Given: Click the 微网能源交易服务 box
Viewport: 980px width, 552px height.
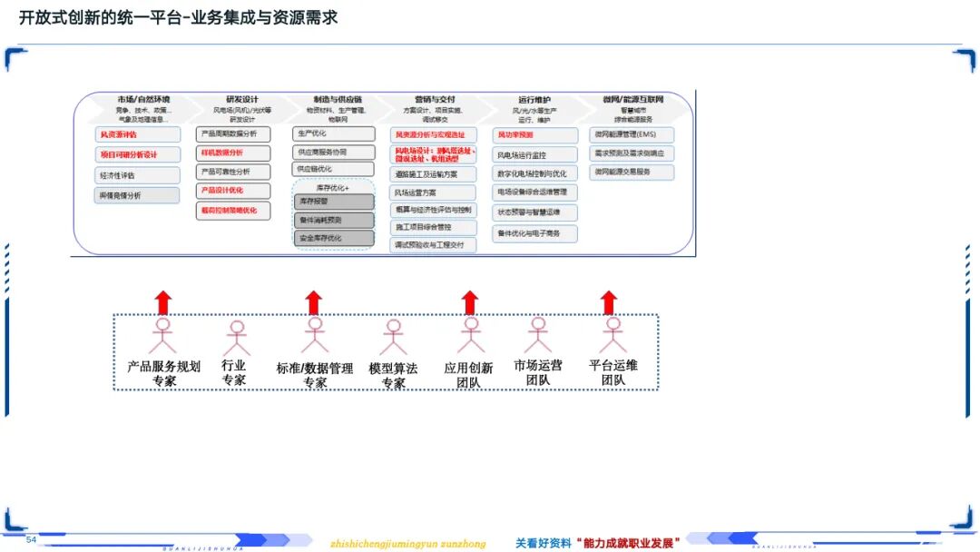Looking at the screenshot, I should 632,172.
